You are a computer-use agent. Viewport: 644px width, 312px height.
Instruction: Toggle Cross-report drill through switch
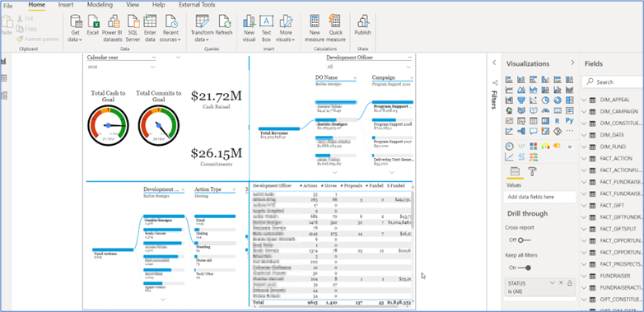[524, 240]
